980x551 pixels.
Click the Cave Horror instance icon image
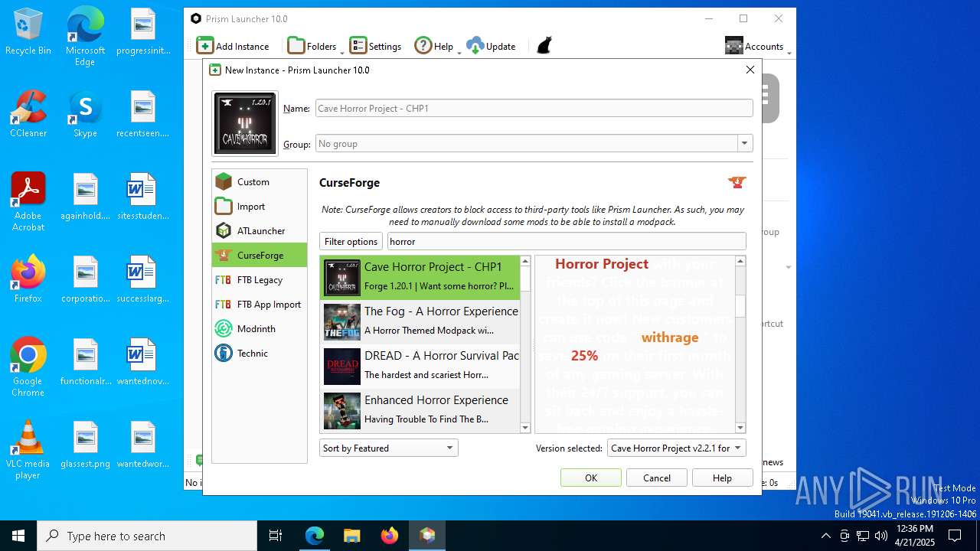[x=245, y=123]
